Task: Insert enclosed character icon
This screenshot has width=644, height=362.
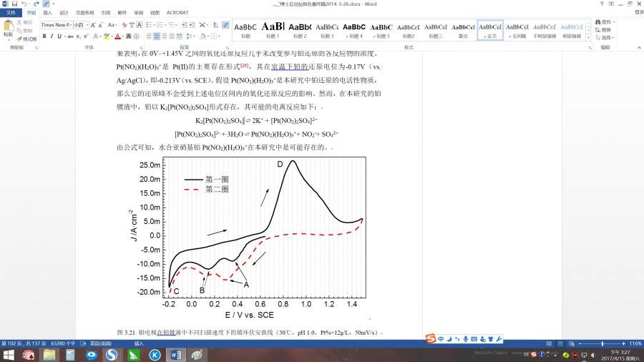Action: tap(137, 36)
